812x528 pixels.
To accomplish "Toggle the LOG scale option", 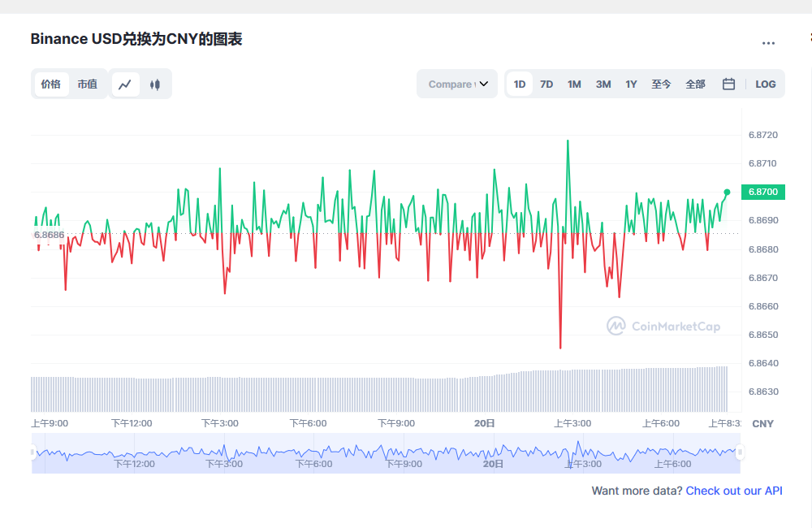I will click(766, 84).
